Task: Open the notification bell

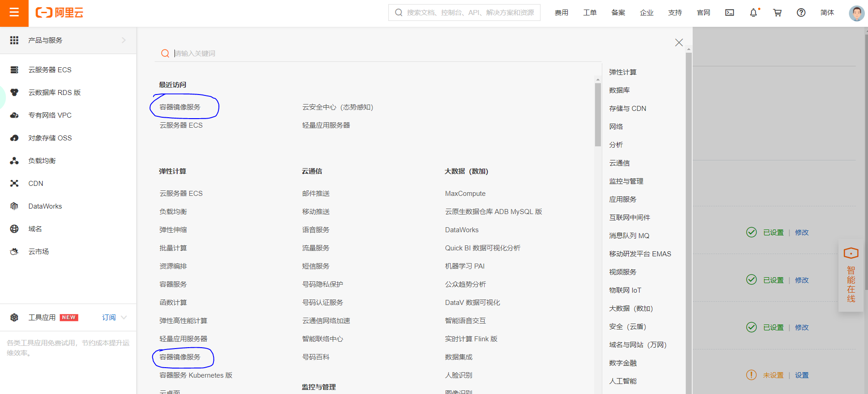Action: (x=754, y=13)
